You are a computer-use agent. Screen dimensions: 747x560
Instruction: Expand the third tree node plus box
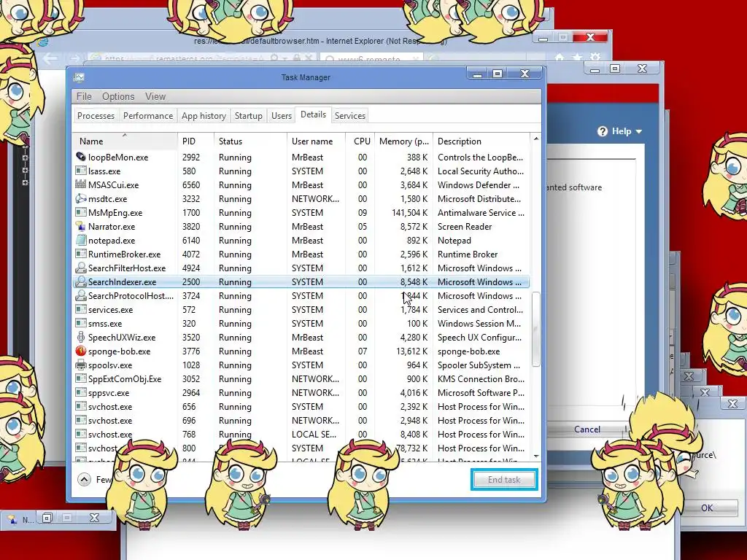(26, 182)
